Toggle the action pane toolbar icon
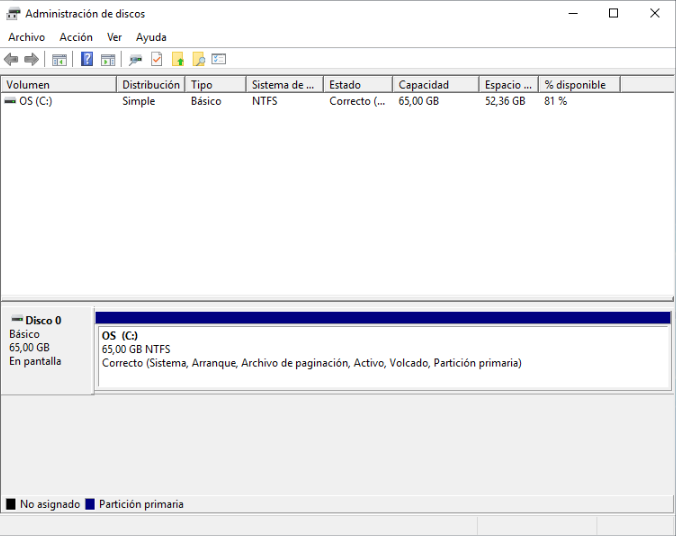The image size is (676, 536). 108,60
